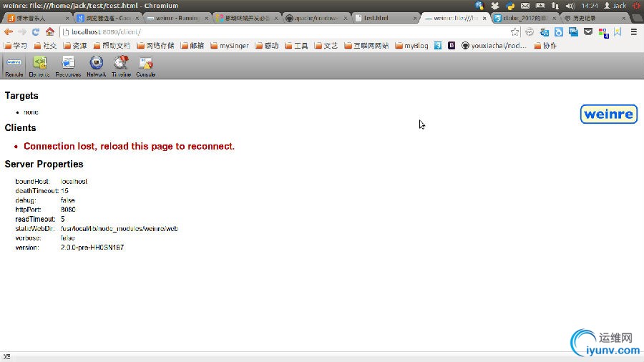644x362 pixels.
Task: Open the weinre Timeline panel
Action: coord(121,67)
